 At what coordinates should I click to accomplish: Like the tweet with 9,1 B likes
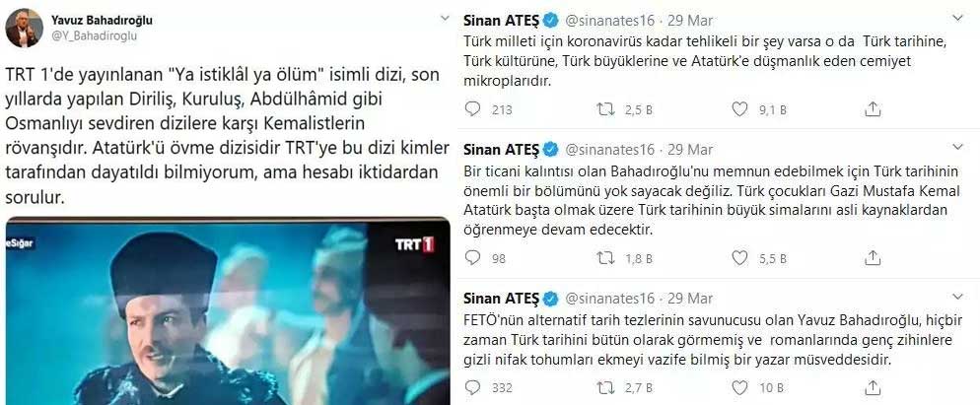click(739, 109)
